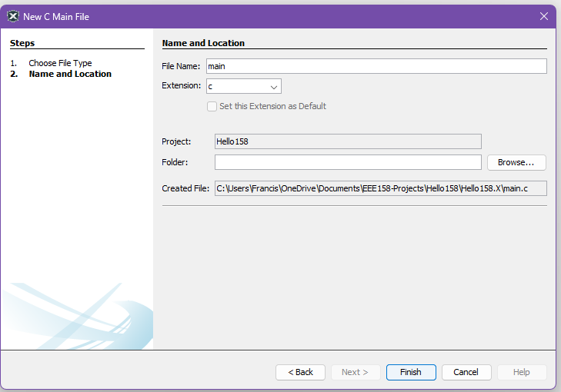Click the MPLAB X logo in title bar

pos(12,16)
